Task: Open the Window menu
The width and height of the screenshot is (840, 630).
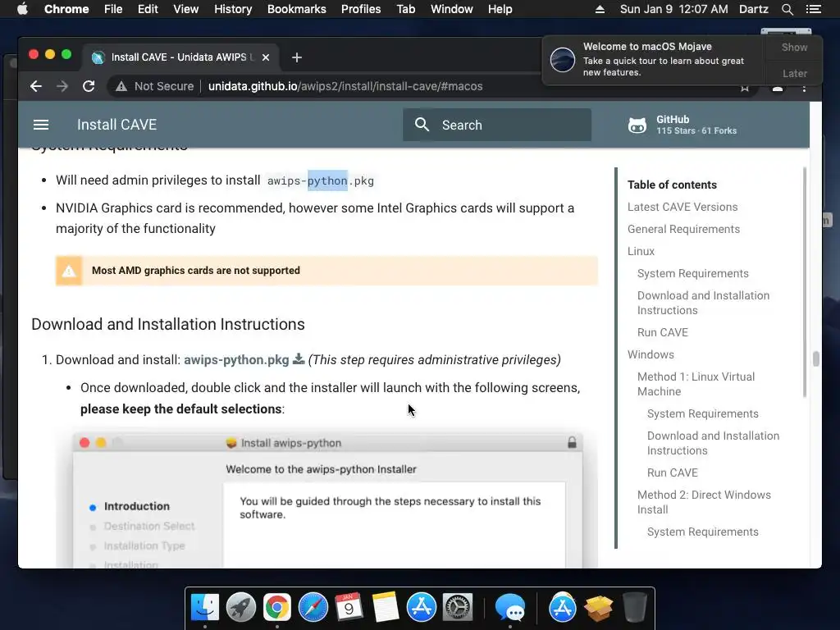Action: click(452, 9)
